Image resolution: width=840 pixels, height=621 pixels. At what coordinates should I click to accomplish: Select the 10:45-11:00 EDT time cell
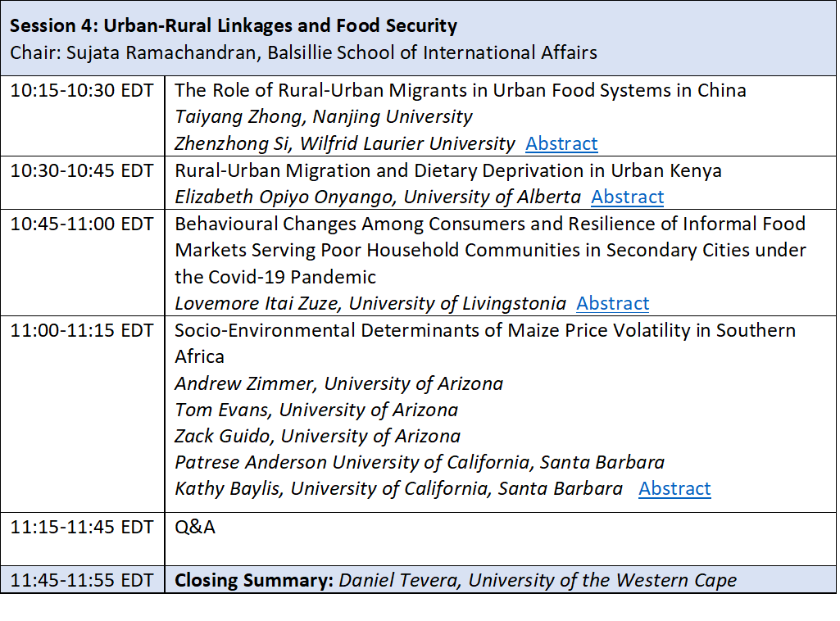point(82,224)
